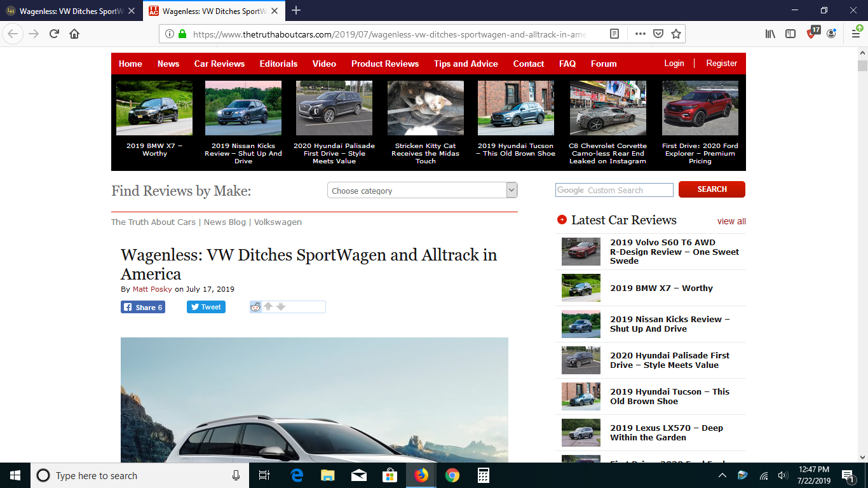Open Task View on the taskbar
Image resolution: width=868 pixels, height=488 pixels.
pyautogui.click(x=264, y=475)
